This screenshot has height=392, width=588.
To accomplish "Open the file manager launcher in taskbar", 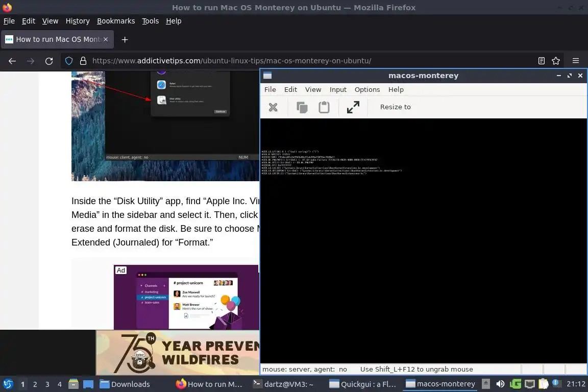I will 73,384.
